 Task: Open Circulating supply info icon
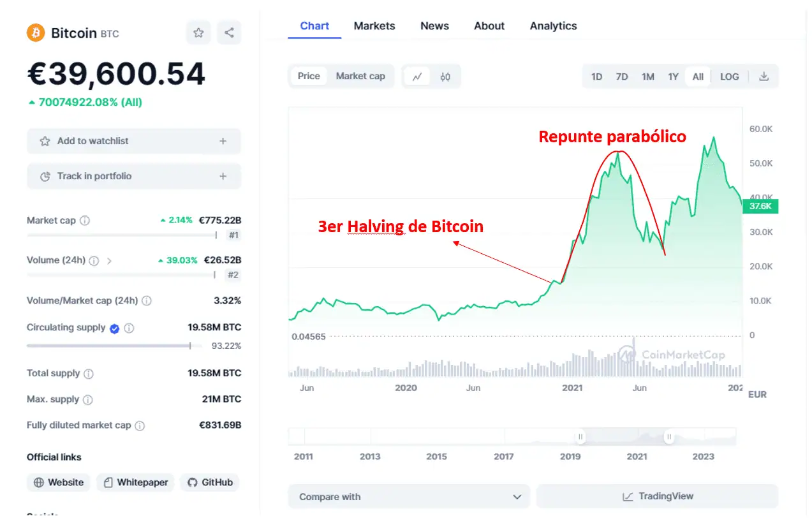pos(129,328)
